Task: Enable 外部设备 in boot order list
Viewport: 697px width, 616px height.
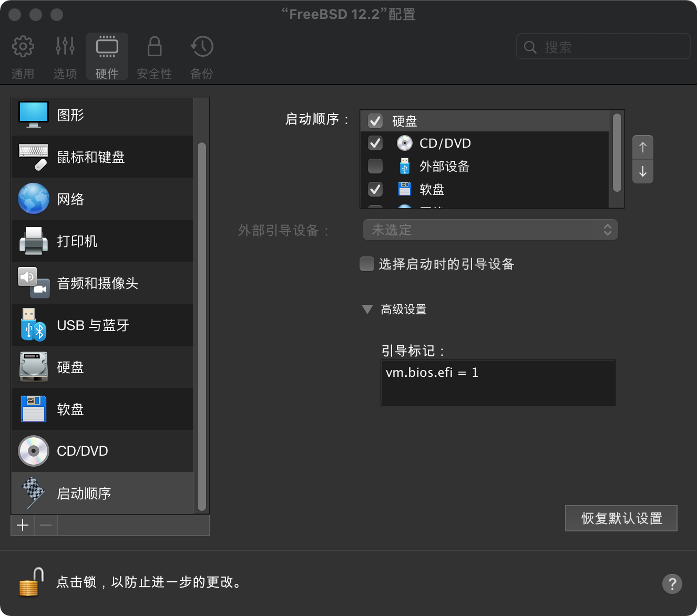Action: 375,166
